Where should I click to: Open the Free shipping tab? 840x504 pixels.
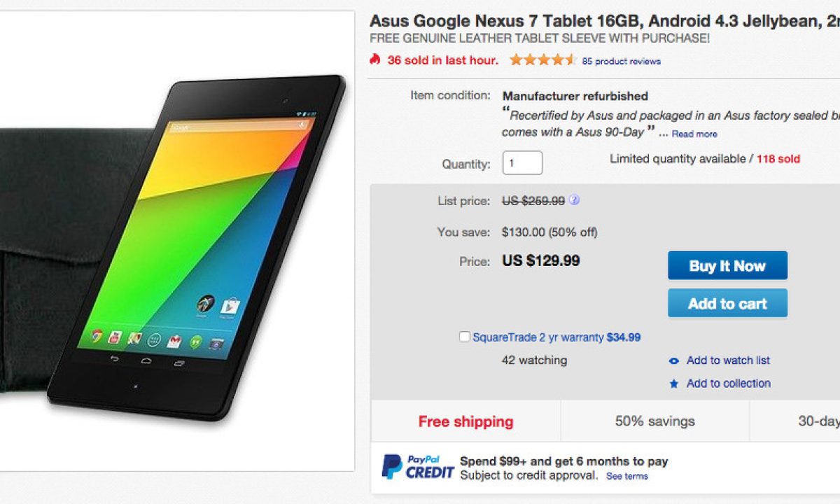coord(465,421)
